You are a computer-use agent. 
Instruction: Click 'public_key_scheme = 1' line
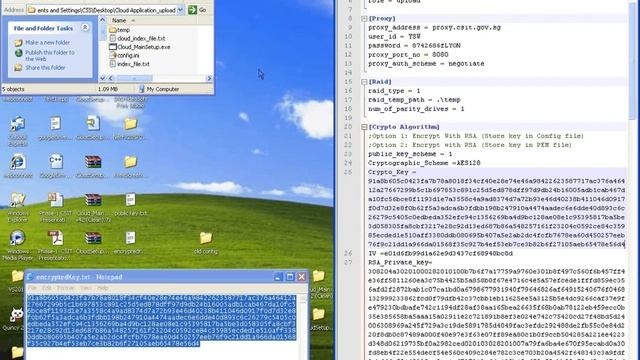(410, 154)
